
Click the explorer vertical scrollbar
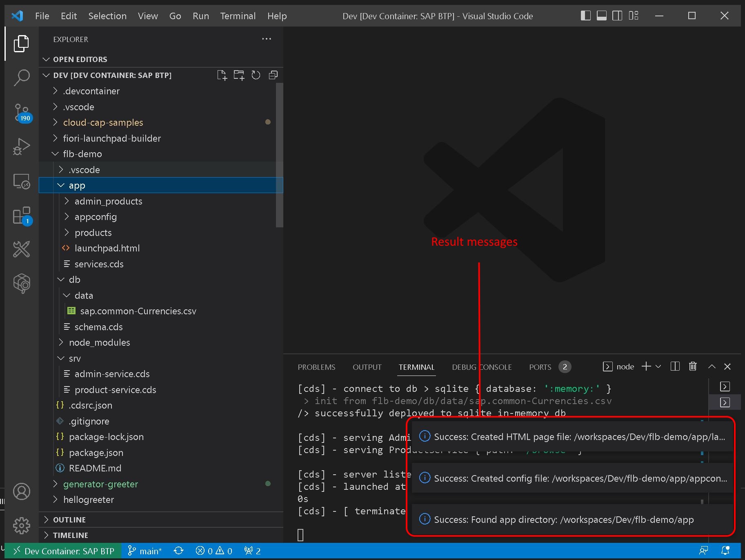279,155
